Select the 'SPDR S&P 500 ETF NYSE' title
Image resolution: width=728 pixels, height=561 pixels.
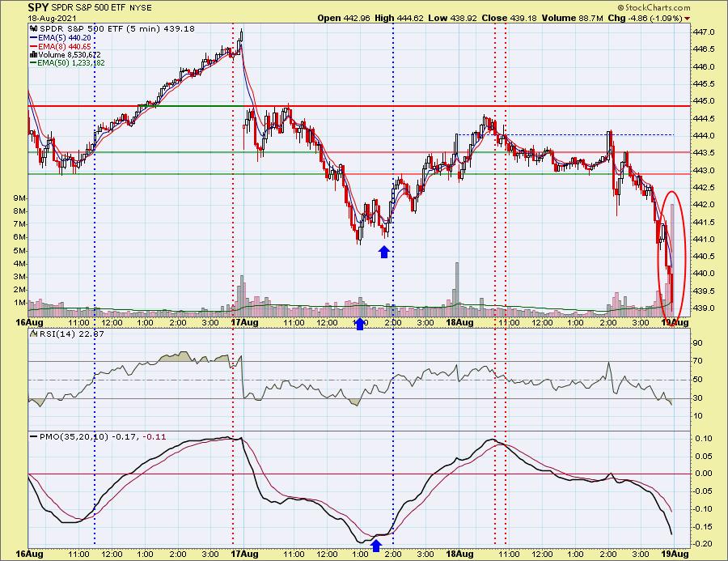[x=101, y=8]
